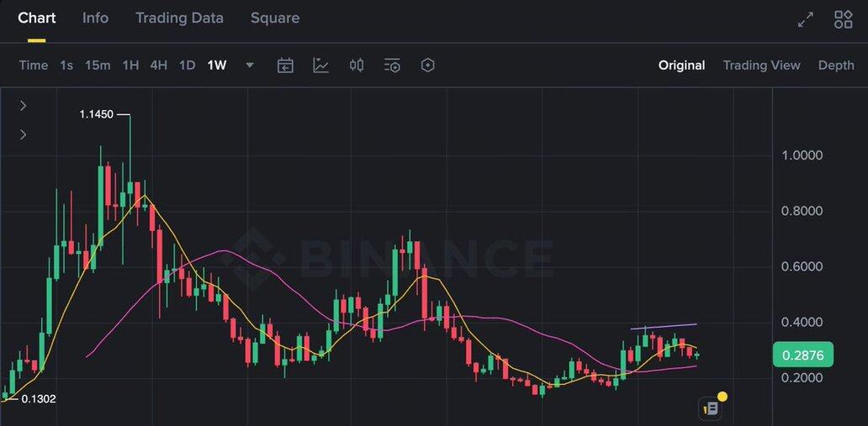The width and height of the screenshot is (868, 426).
Task: Click the hexagon chart settings icon
Action: click(x=427, y=66)
